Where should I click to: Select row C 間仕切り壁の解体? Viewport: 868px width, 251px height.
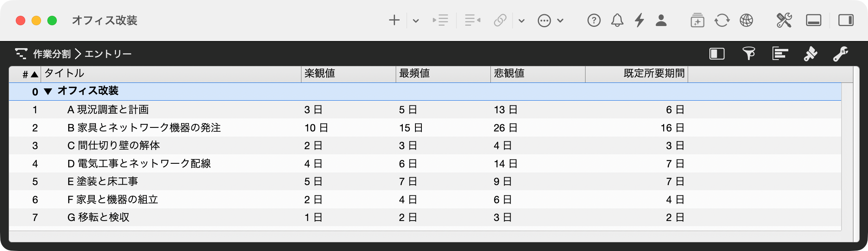425,146
